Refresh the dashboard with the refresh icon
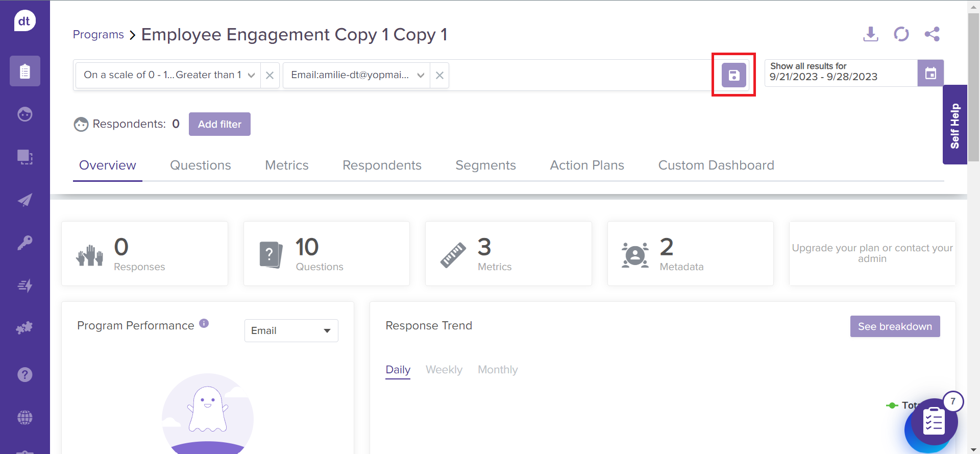This screenshot has height=454, width=980. tap(901, 34)
